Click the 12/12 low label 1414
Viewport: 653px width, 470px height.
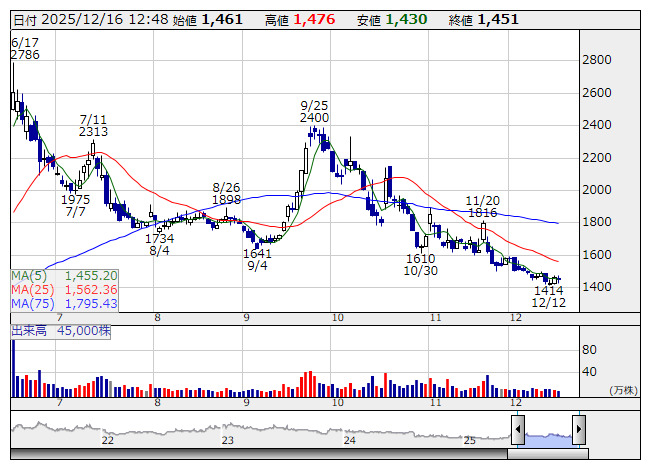[x=548, y=290]
